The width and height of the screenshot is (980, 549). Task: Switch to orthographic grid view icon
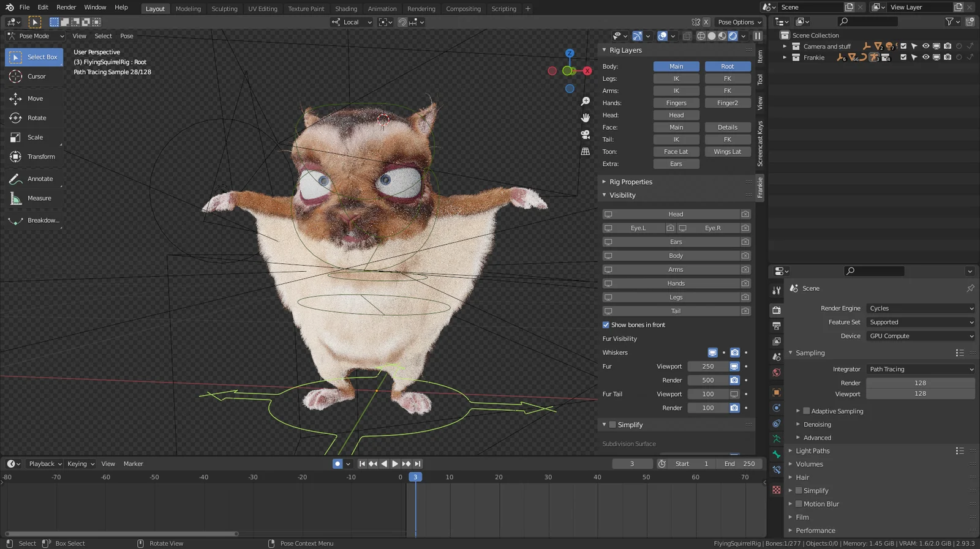[x=586, y=151]
